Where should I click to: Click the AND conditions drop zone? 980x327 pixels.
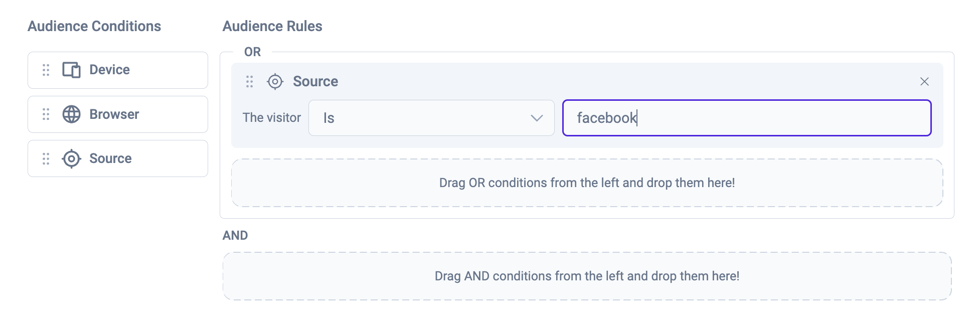point(587,276)
